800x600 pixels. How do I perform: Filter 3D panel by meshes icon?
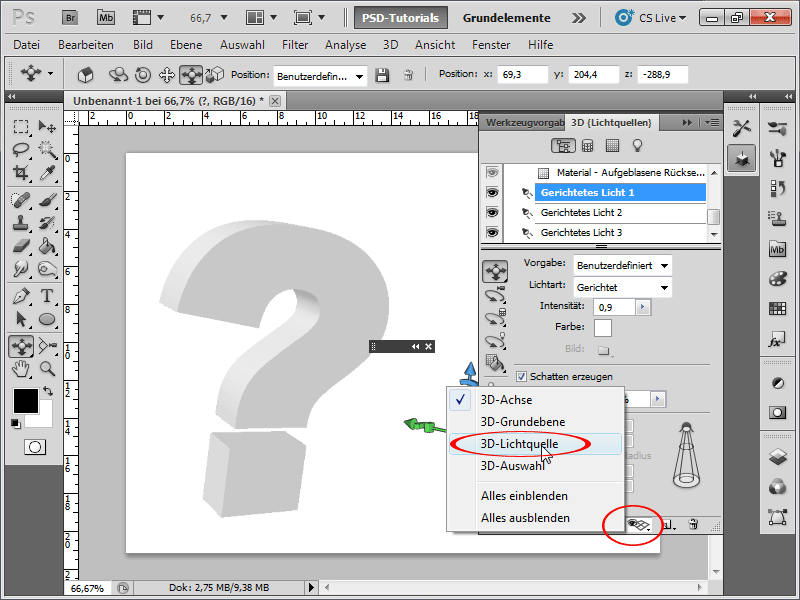[x=588, y=146]
